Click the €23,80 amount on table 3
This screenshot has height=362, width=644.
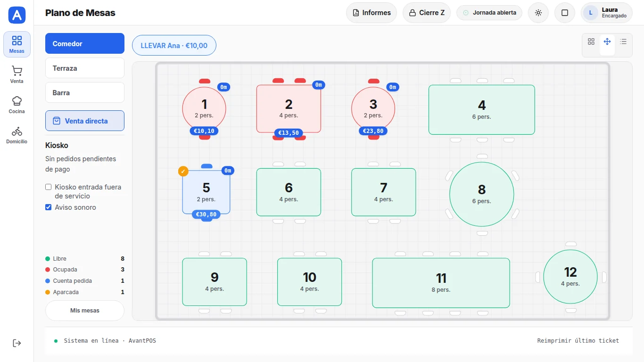click(x=373, y=131)
